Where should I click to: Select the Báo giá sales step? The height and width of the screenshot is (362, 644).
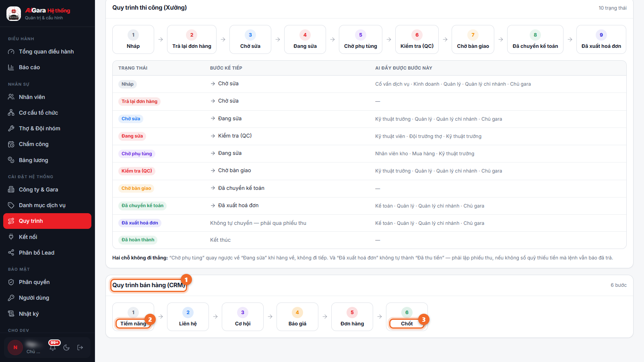297,317
